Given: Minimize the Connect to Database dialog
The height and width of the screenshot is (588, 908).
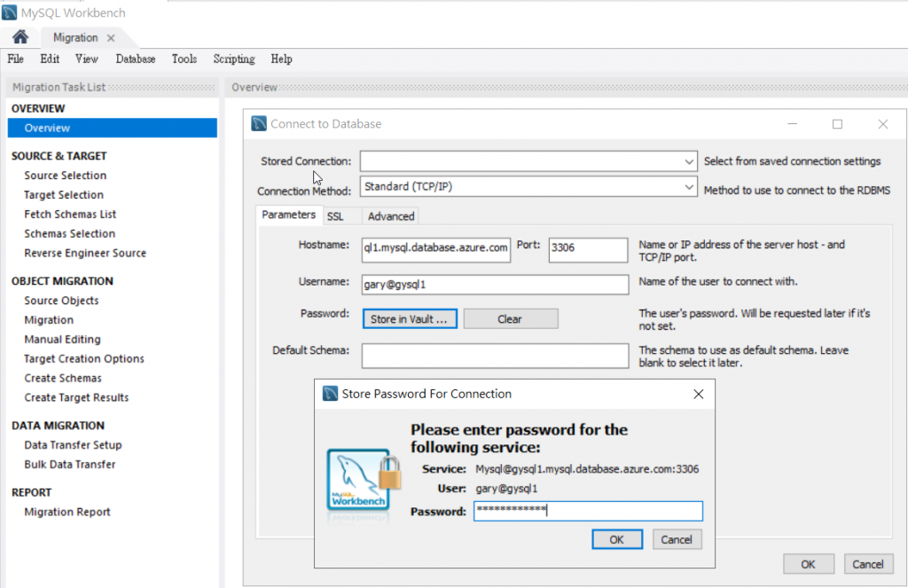Looking at the screenshot, I should click(x=792, y=124).
